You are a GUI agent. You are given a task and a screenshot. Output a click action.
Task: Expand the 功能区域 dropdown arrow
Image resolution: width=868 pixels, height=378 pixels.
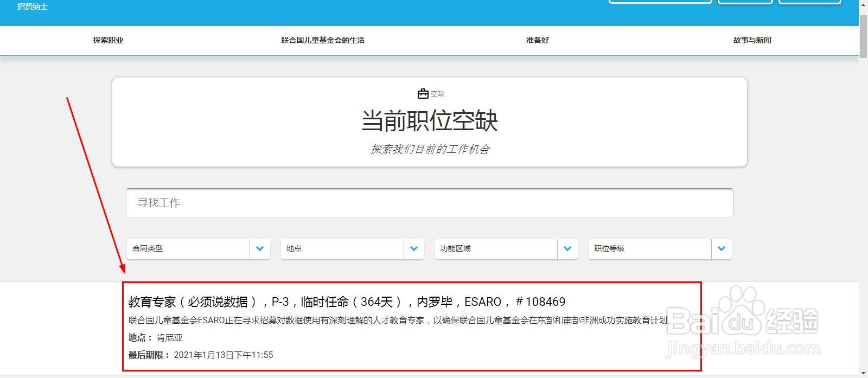567,249
